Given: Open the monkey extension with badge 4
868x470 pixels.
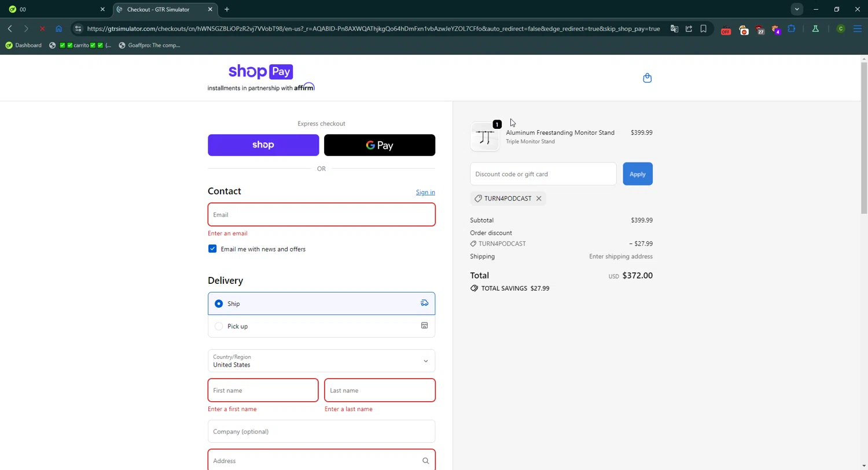Looking at the screenshot, I should (776, 29).
